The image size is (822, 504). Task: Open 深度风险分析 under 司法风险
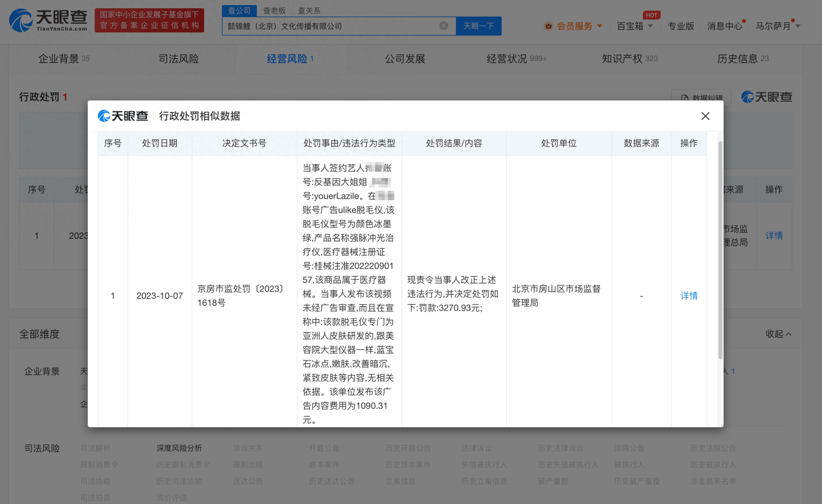[179, 448]
